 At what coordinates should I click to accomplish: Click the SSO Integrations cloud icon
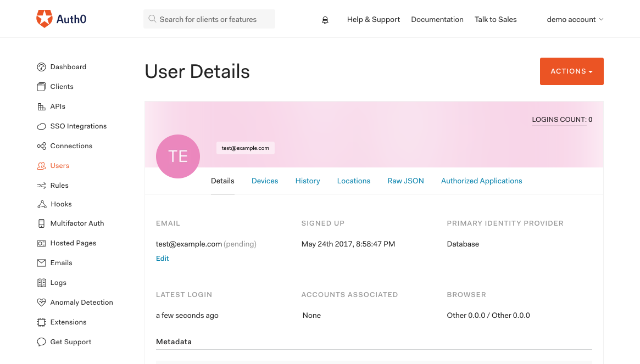pos(41,126)
